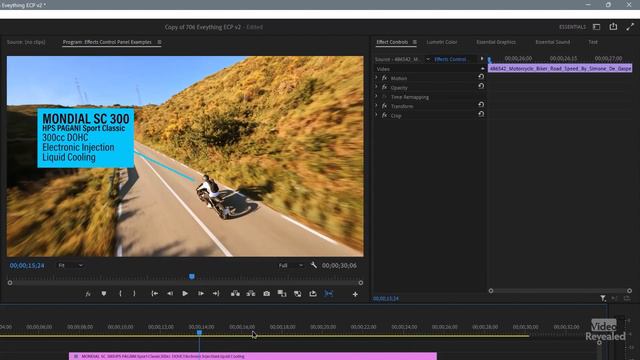Click the Lift button
The height and width of the screenshot is (360, 640).
235,293
